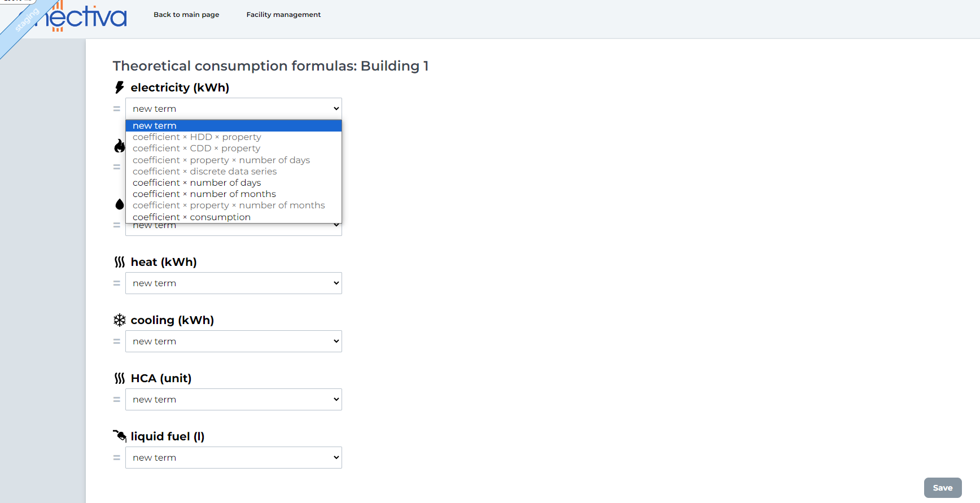Image resolution: width=980 pixels, height=503 pixels.
Task: Open the HCA (unit) term dropdown
Action: (233, 400)
